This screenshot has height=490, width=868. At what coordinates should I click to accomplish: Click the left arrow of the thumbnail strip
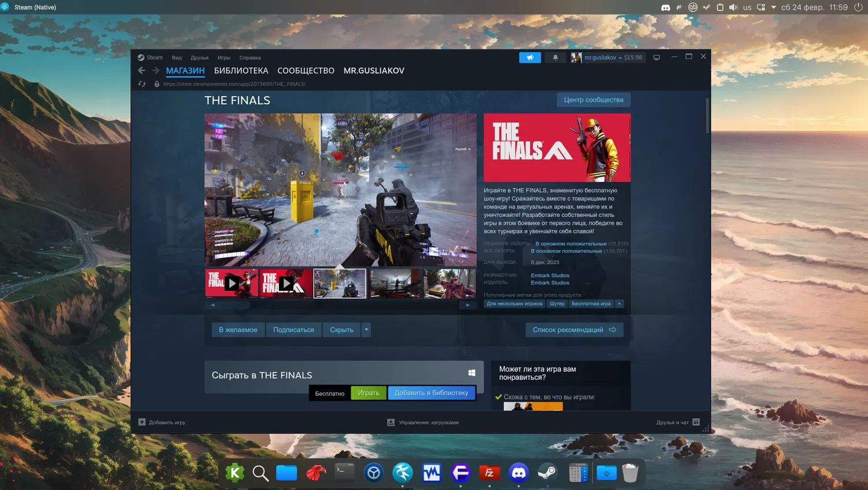[x=213, y=305]
